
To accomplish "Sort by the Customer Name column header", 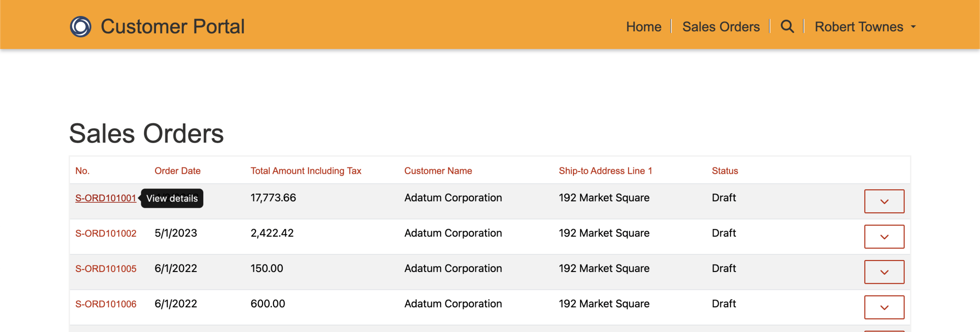I will pyautogui.click(x=438, y=171).
